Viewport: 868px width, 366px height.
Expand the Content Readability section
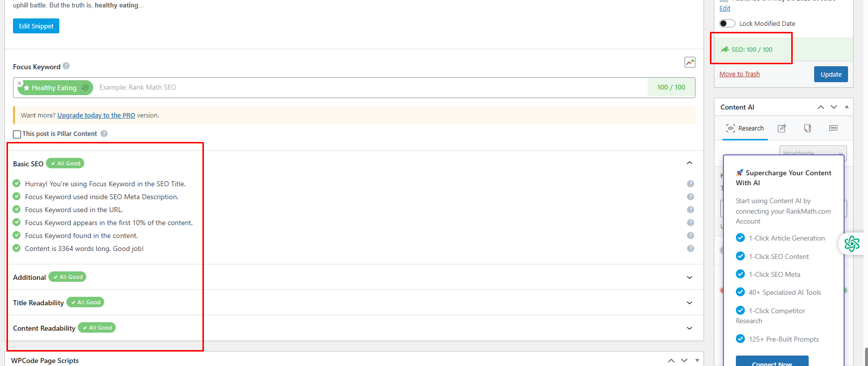coord(690,328)
